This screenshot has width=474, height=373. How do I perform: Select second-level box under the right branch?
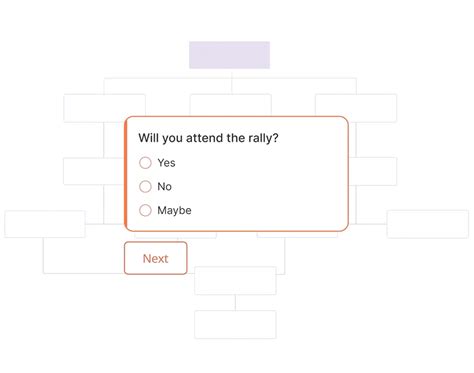point(373,171)
